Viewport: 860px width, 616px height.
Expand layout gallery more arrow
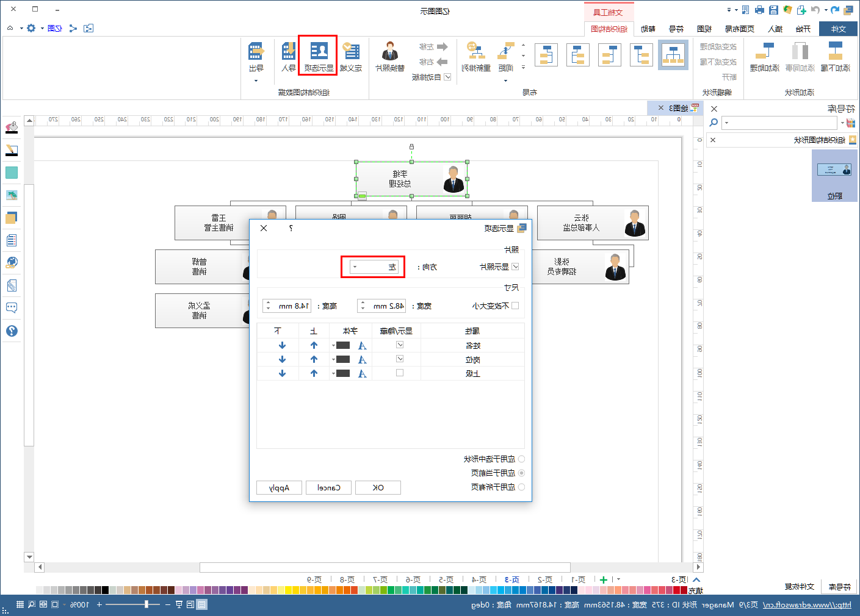[x=523, y=66]
